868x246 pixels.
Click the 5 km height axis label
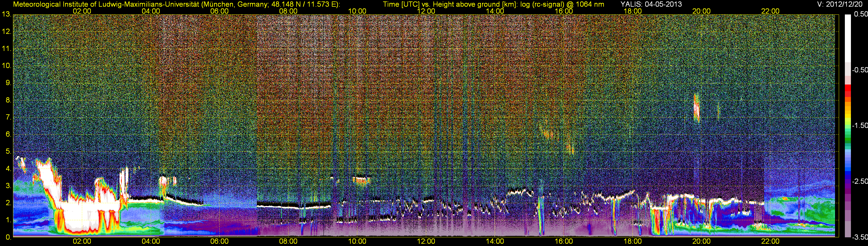pos(8,151)
